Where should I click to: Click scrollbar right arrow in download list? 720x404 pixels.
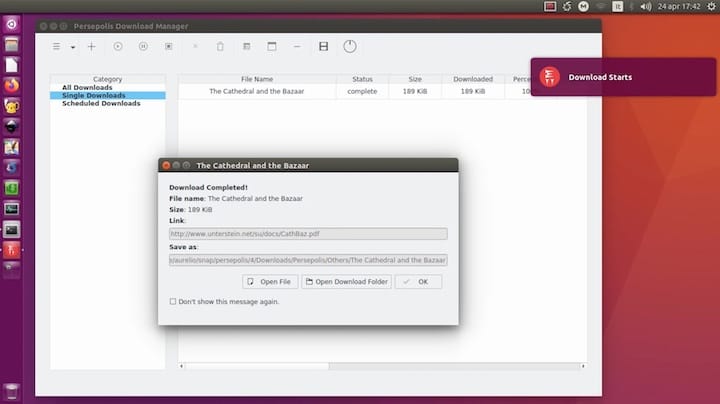(x=583, y=366)
